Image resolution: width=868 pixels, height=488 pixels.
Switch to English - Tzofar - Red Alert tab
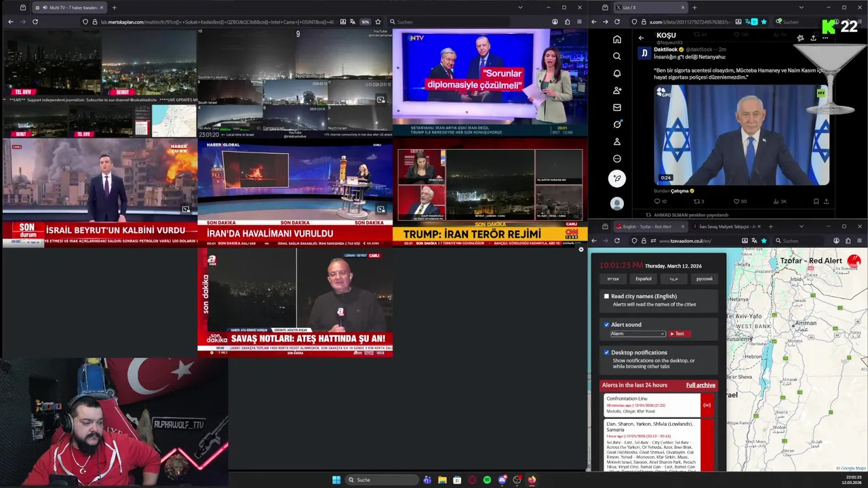coord(650,226)
